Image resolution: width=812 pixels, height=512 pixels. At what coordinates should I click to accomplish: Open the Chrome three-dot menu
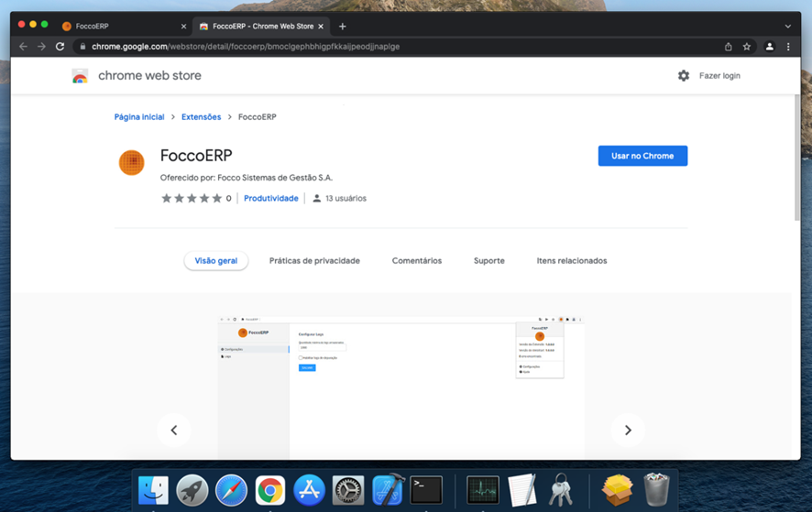(788, 47)
